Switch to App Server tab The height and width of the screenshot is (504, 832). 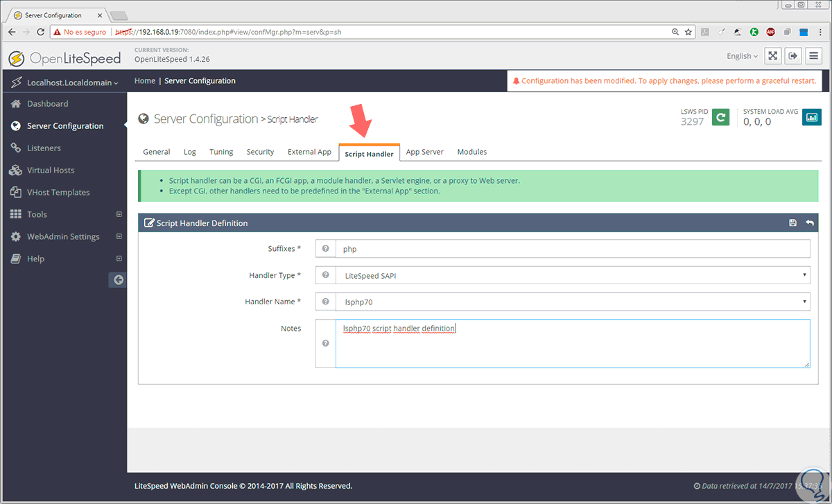tap(425, 152)
